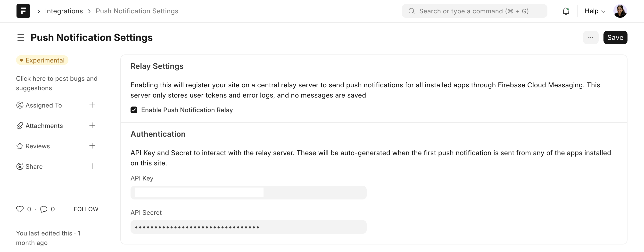Open the user avatar menu
Viewport: 644px width, 252px height.
click(620, 11)
